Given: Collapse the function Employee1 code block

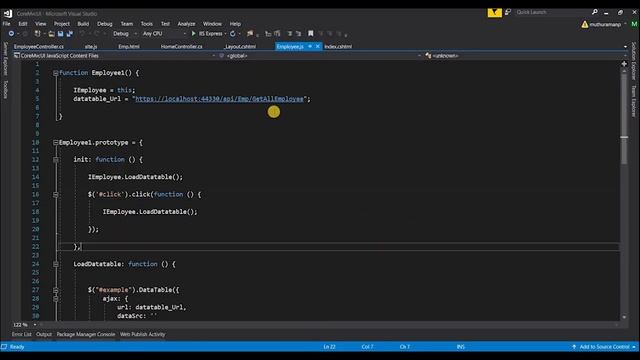Looking at the screenshot, I should (56, 73).
